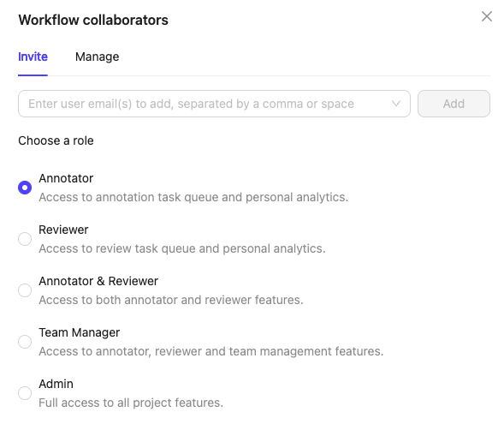
Task: Click the annotation task queue description text
Action: coord(193,197)
